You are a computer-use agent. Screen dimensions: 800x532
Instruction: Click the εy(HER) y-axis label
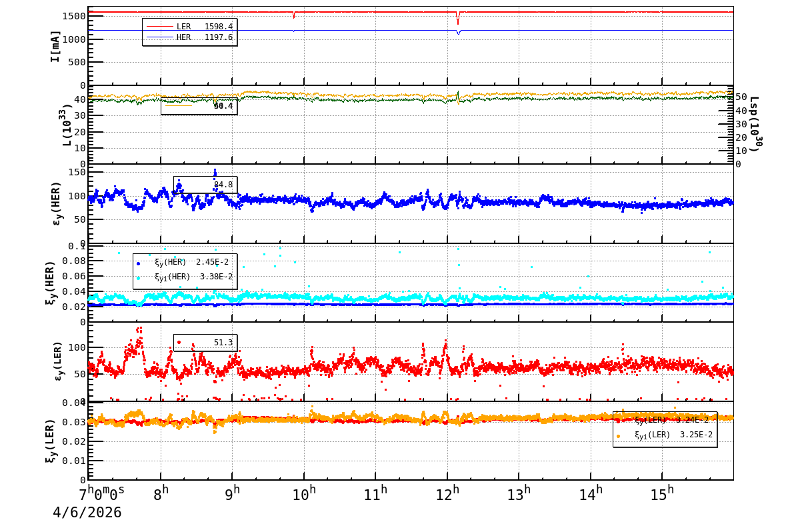[57, 203]
